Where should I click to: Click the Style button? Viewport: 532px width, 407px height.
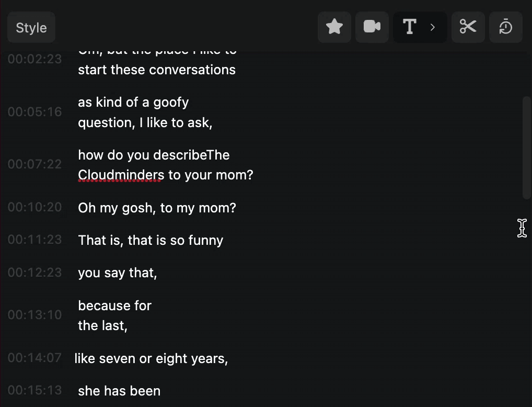coord(31,27)
